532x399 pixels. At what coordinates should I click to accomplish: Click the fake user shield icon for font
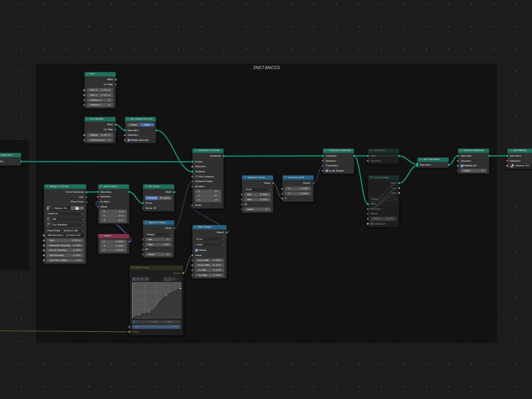click(x=73, y=208)
